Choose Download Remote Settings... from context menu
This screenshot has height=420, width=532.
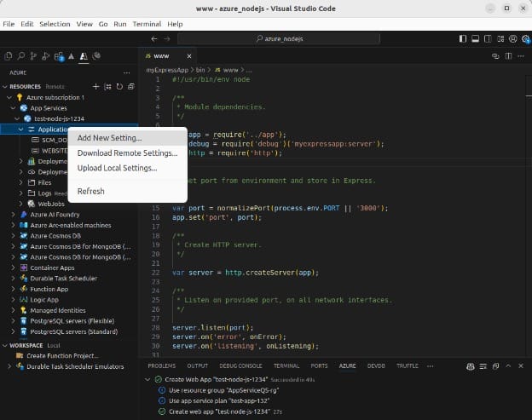[128, 153]
